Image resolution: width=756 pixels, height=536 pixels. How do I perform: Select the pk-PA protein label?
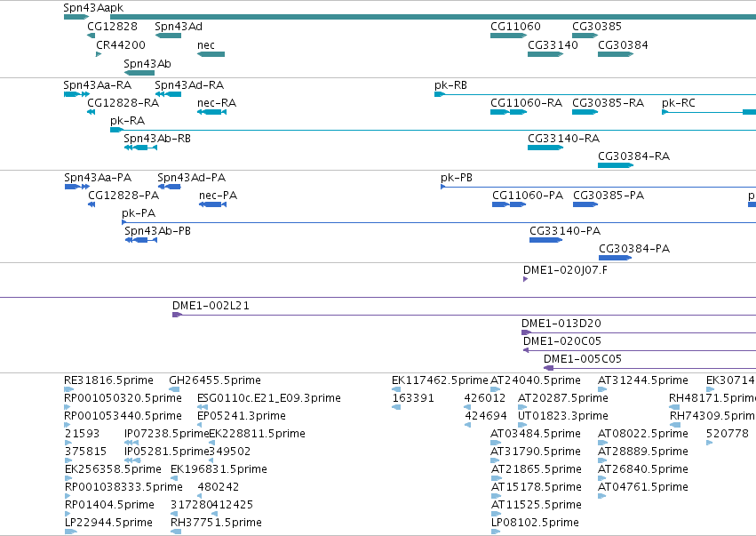[139, 213]
